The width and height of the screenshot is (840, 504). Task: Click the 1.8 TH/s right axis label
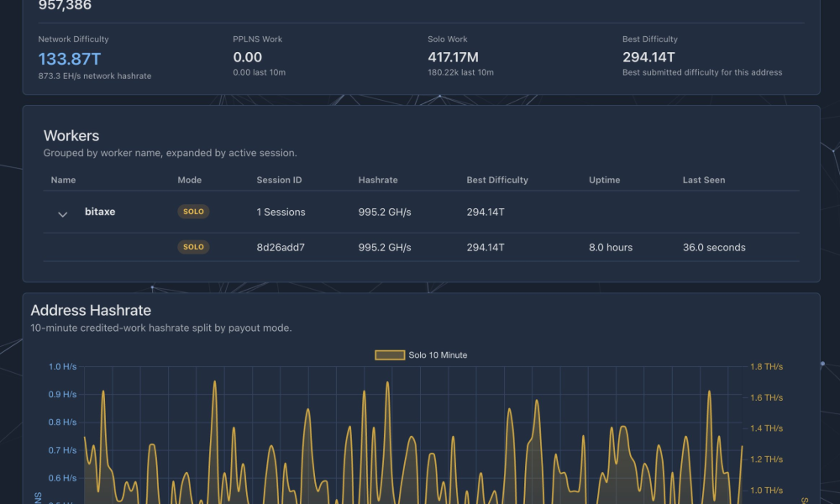tap(767, 367)
